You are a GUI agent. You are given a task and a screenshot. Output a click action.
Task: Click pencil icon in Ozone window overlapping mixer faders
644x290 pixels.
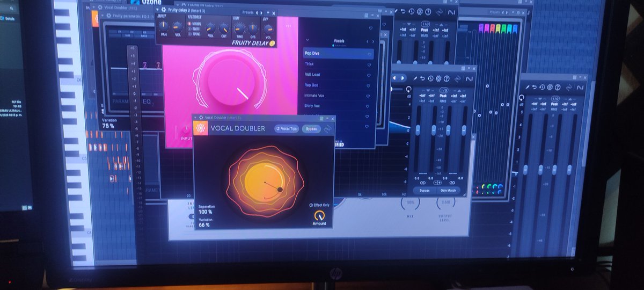[528, 87]
